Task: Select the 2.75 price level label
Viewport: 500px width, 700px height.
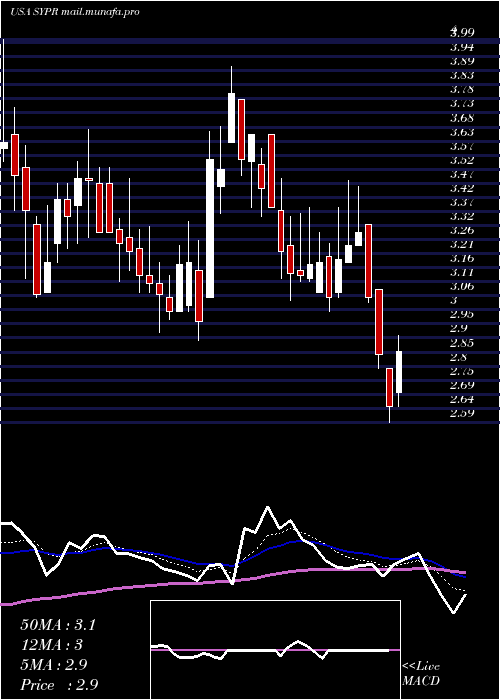Action: pyautogui.click(x=462, y=371)
